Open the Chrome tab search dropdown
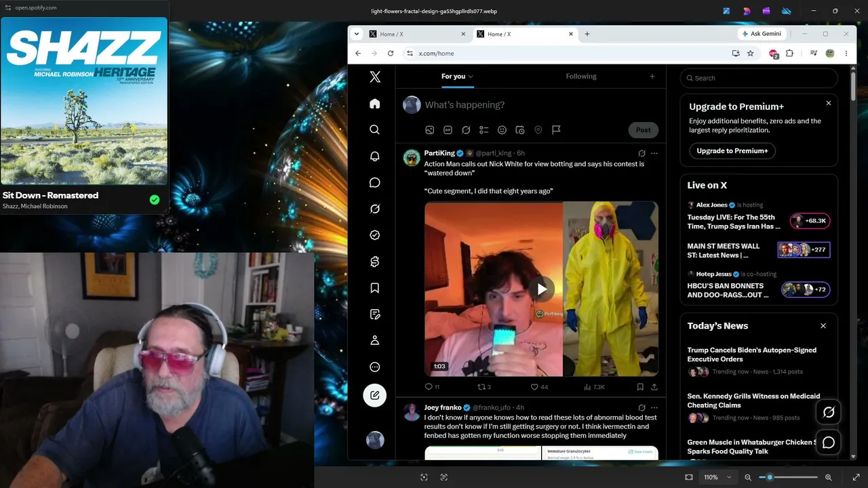The height and width of the screenshot is (488, 868). 357,34
